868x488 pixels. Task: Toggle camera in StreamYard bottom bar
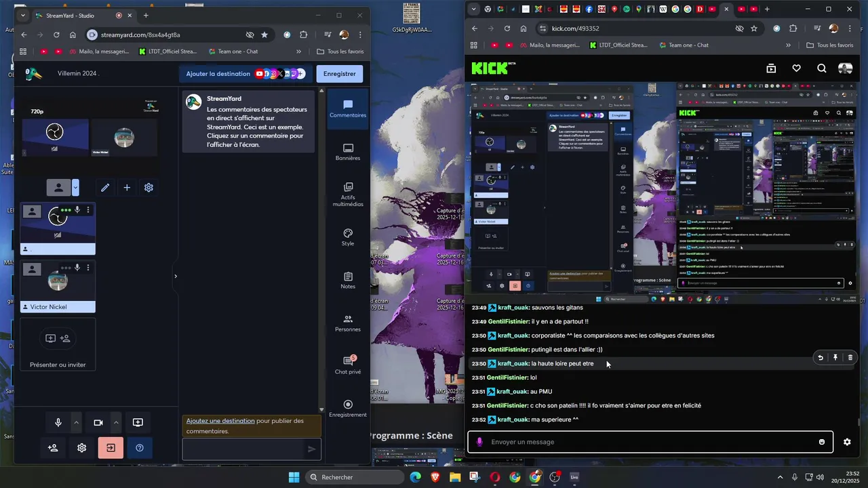click(x=98, y=423)
